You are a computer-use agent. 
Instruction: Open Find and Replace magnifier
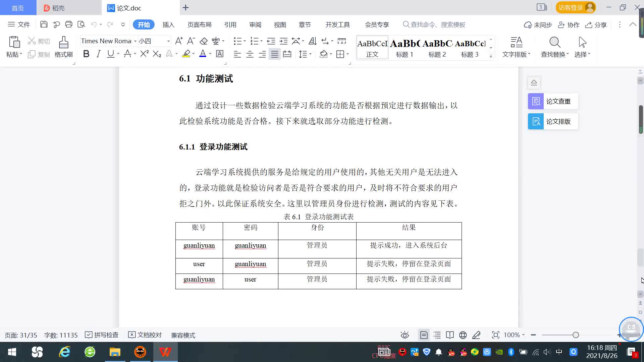pos(555,47)
